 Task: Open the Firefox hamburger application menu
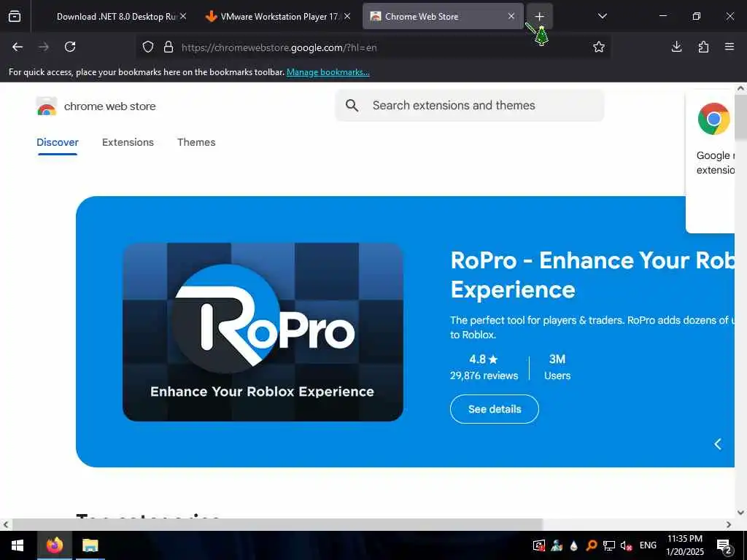click(x=729, y=47)
